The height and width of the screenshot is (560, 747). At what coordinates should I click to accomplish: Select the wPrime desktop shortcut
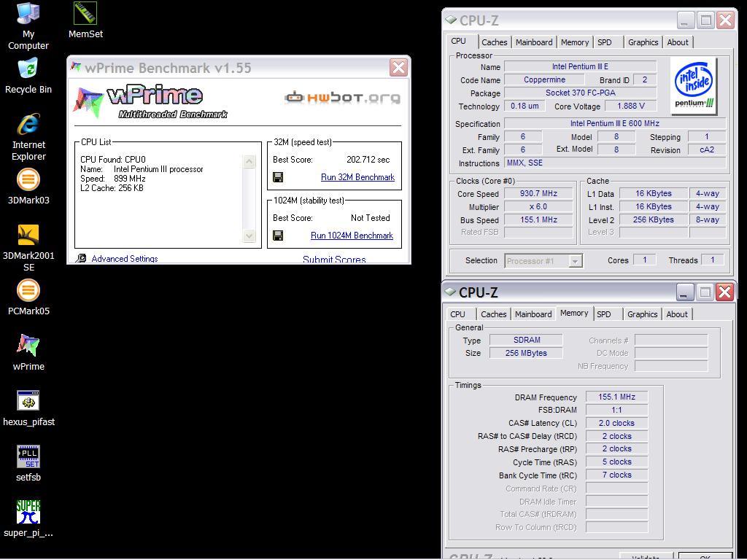coord(28,353)
